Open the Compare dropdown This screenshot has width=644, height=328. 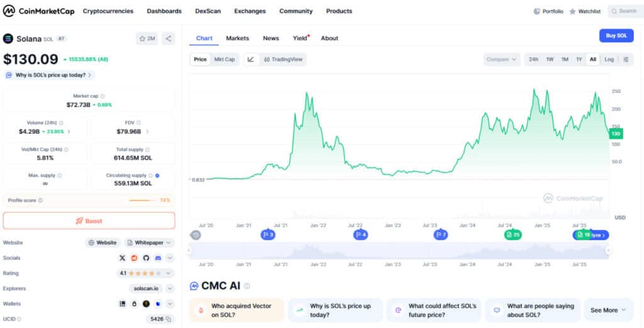[x=501, y=60]
